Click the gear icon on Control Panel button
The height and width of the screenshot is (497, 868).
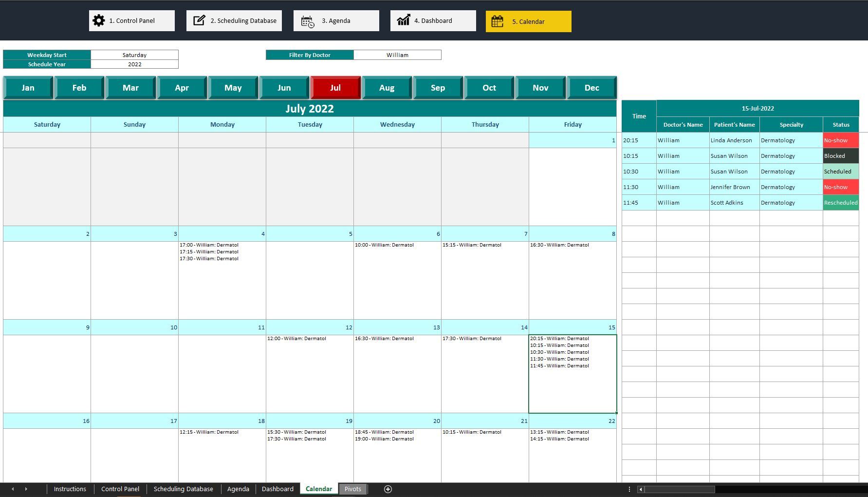click(x=98, y=20)
